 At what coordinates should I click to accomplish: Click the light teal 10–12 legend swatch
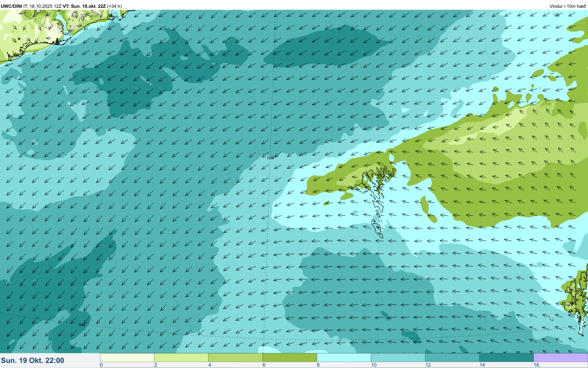tap(398, 357)
